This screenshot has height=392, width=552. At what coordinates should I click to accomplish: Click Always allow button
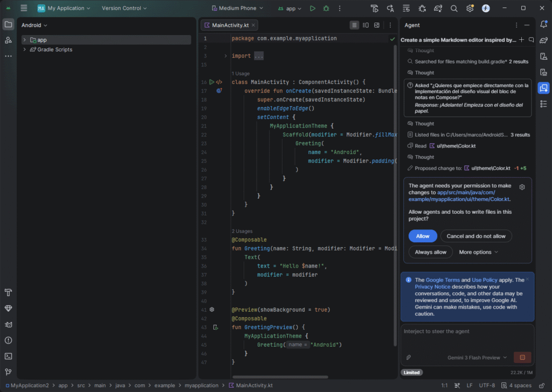point(430,252)
